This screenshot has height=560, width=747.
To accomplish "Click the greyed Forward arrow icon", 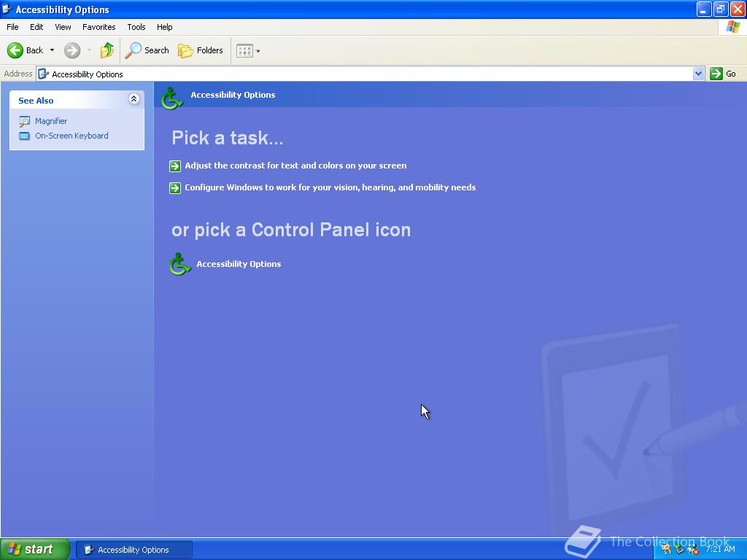I will (x=72, y=50).
